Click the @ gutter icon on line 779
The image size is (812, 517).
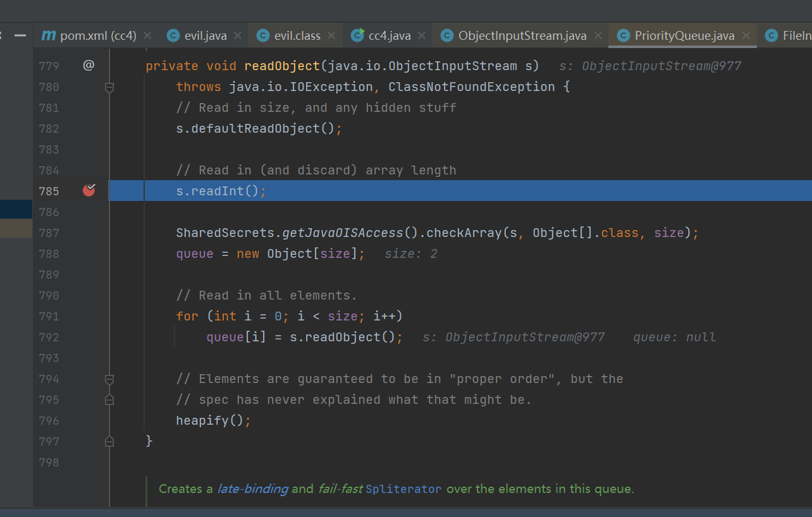[89, 65]
